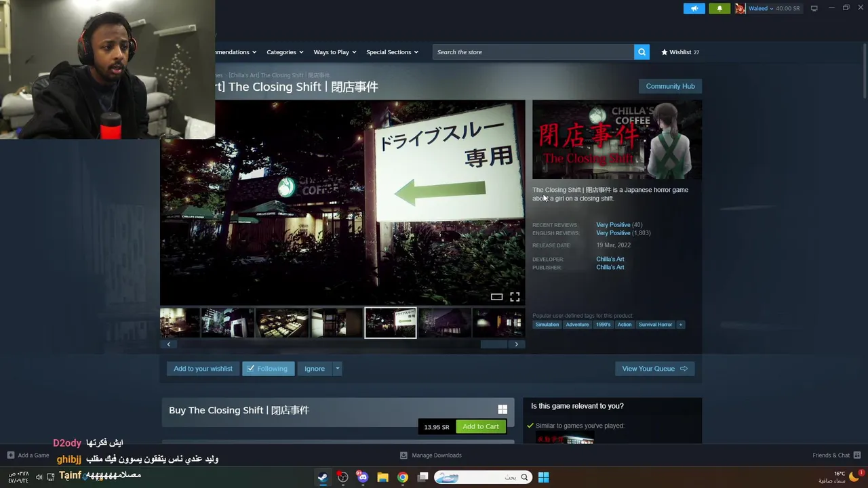This screenshot has height=488, width=868.
Task: Open Chilla's Art developer link
Action: (610, 259)
